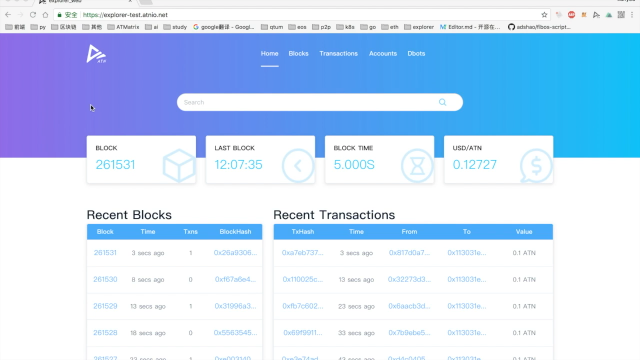
Task: Open block hash 0x31996a3... link
Action: point(236,306)
